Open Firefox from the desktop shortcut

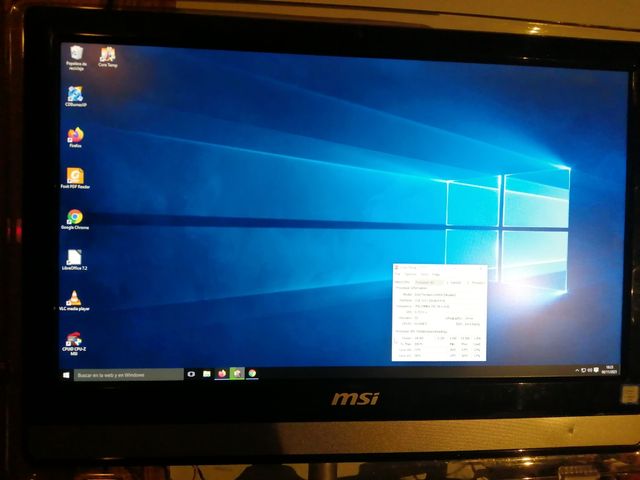(75, 135)
